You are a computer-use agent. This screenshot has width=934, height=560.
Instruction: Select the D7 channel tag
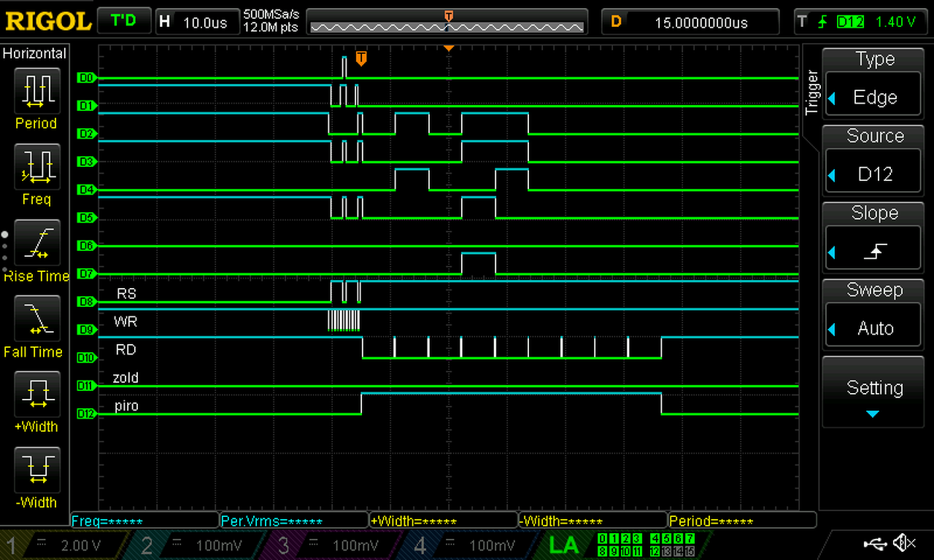[85, 273]
